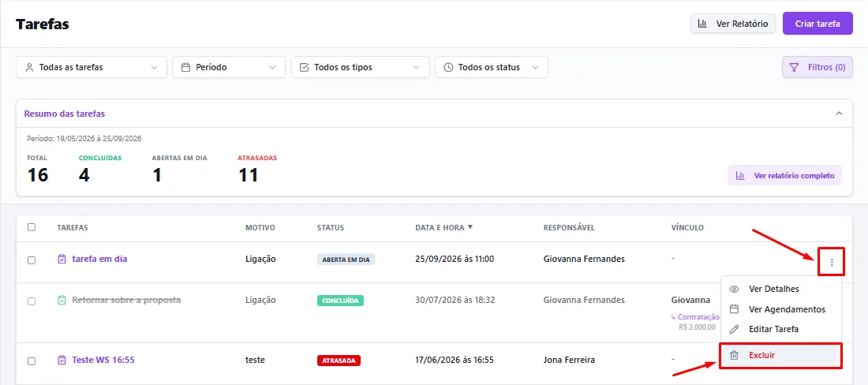Click the chart icon in Ver relatório completo
Screen dimensions: 868x385
(739, 175)
